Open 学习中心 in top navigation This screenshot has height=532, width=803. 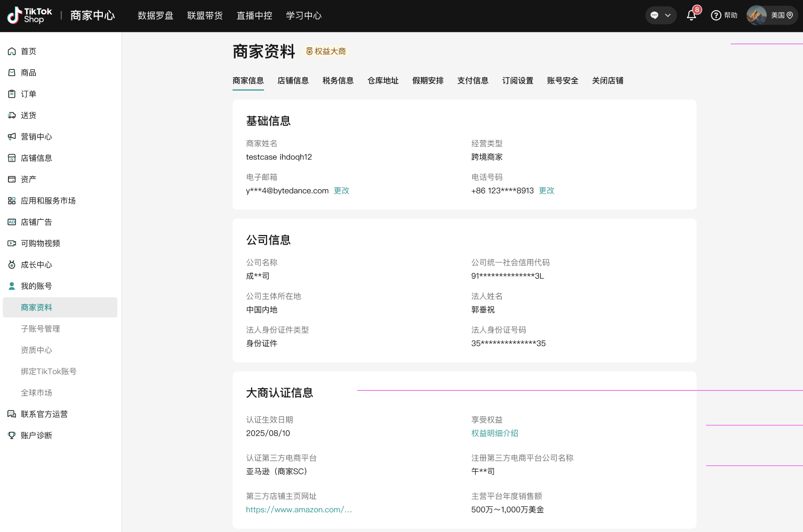304,15
